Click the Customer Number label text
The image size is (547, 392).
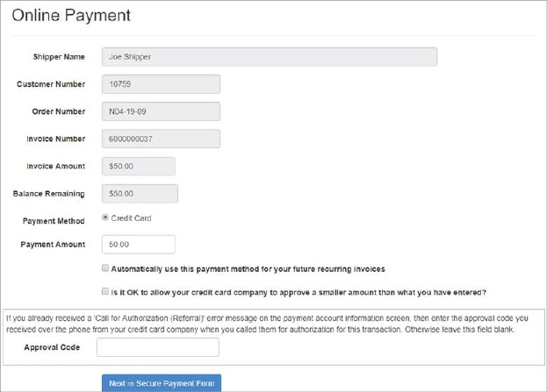point(51,84)
